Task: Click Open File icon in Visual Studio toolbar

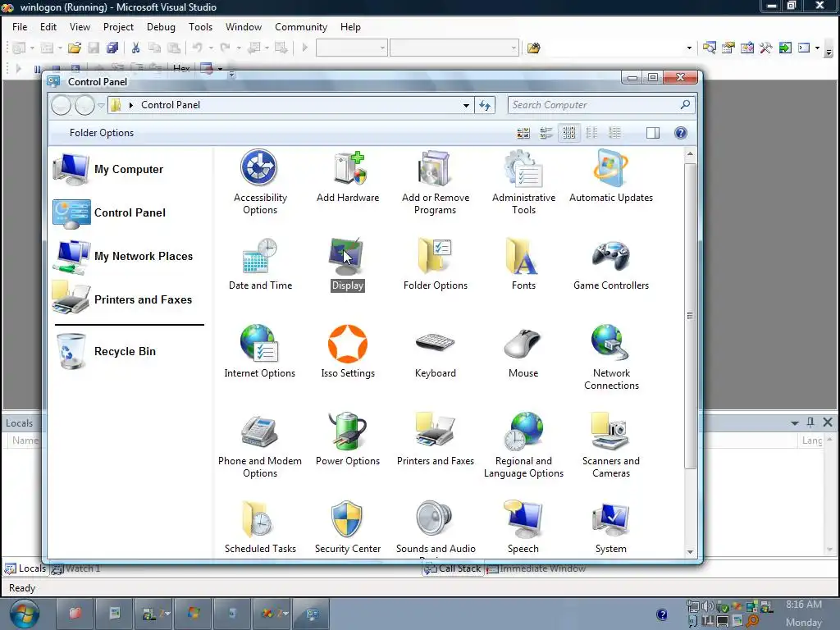Action: pyautogui.click(x=75, y=48)
